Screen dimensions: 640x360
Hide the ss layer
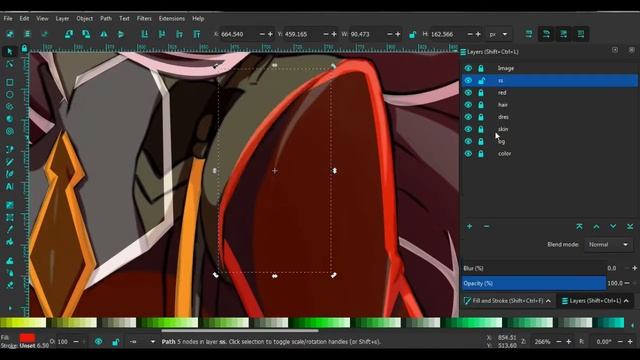tap(468, 80)
